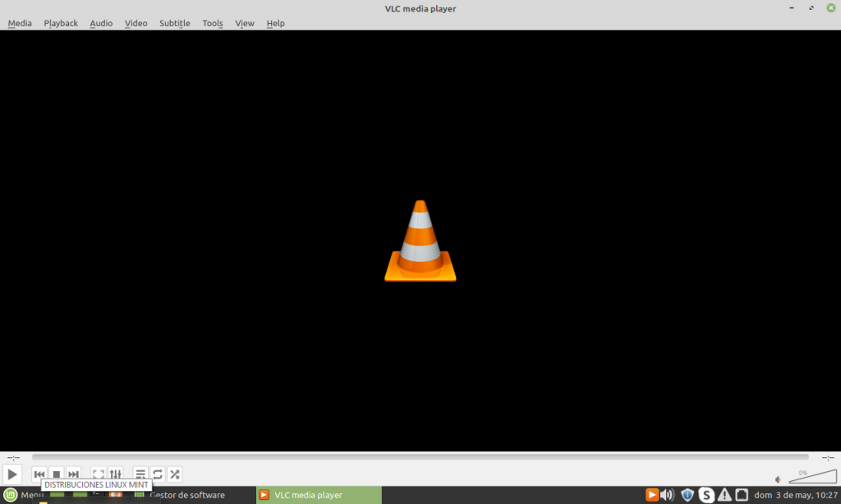Toggle the remaining time label at right
The width and height of the screenshot is (841, 504).
click(x=828, y=457)
